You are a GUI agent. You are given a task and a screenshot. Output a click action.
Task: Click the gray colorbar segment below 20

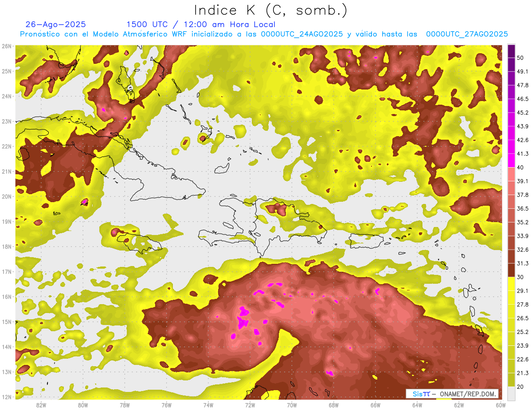tap(511, 393)
